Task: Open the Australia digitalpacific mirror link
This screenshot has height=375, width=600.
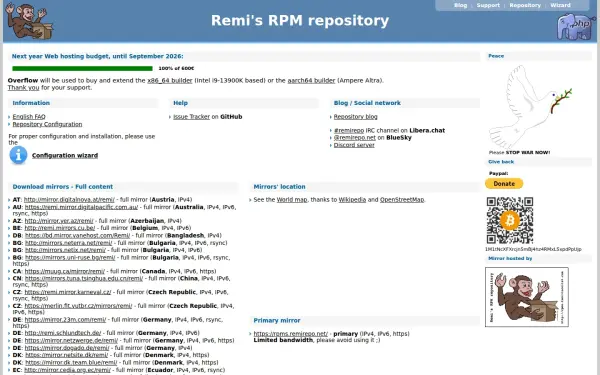Action: (81, 207)
